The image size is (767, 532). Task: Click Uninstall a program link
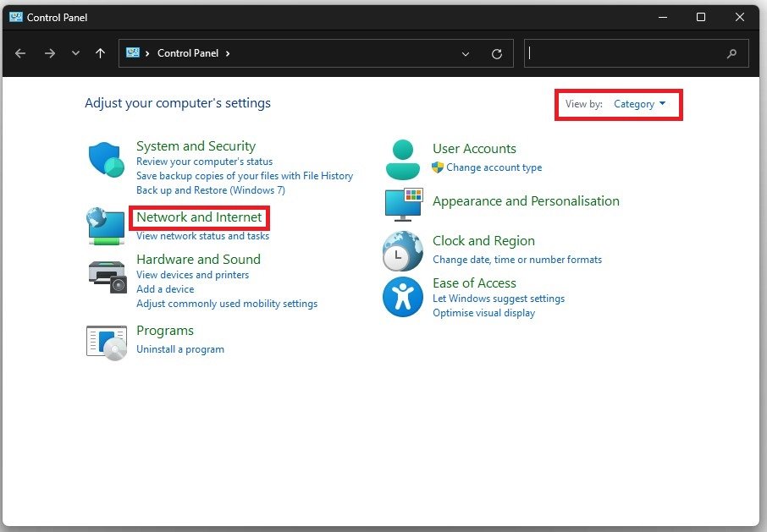pos(180,348)
